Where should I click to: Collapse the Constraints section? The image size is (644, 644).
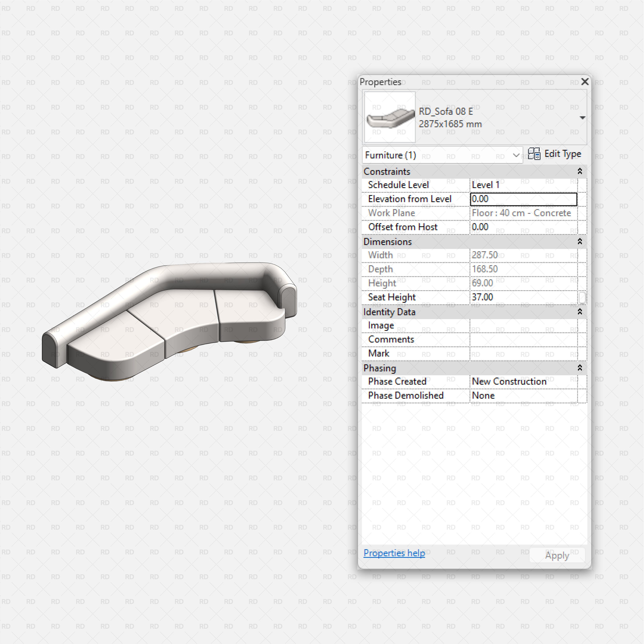(x=580, y=171)
